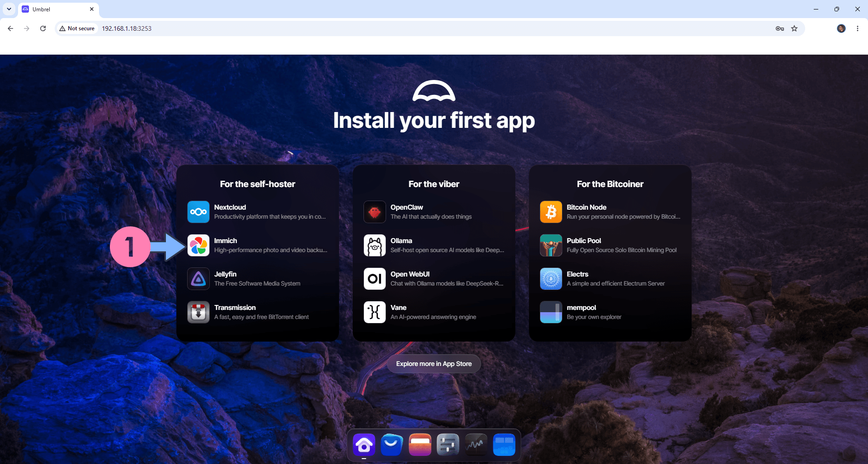Click the browser forward arrow
Image resolution: width=868 pixels, height=464 pixels.
[27, 28]
